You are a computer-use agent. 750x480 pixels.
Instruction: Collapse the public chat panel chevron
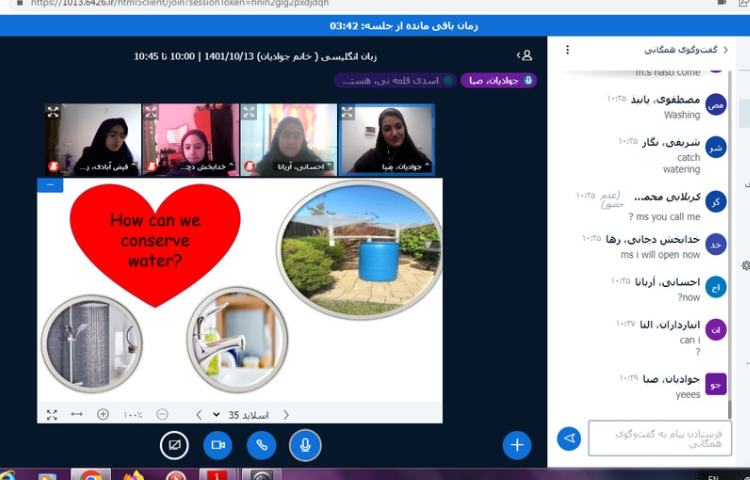[726, 50]
